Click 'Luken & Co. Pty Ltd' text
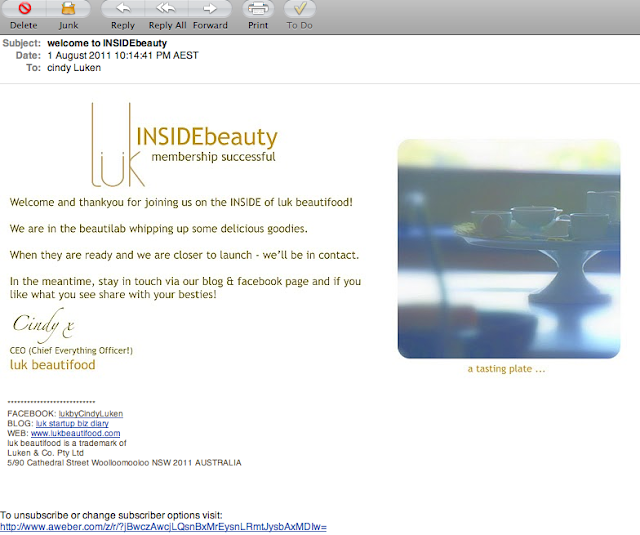The height and width of the screenshot is (535, 640). [45, 453]
